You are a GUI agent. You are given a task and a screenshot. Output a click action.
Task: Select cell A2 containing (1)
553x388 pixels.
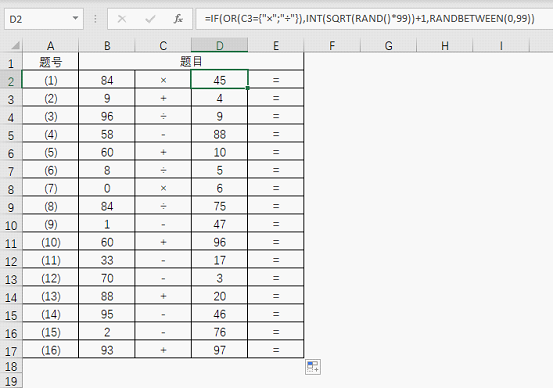(50, 80)
